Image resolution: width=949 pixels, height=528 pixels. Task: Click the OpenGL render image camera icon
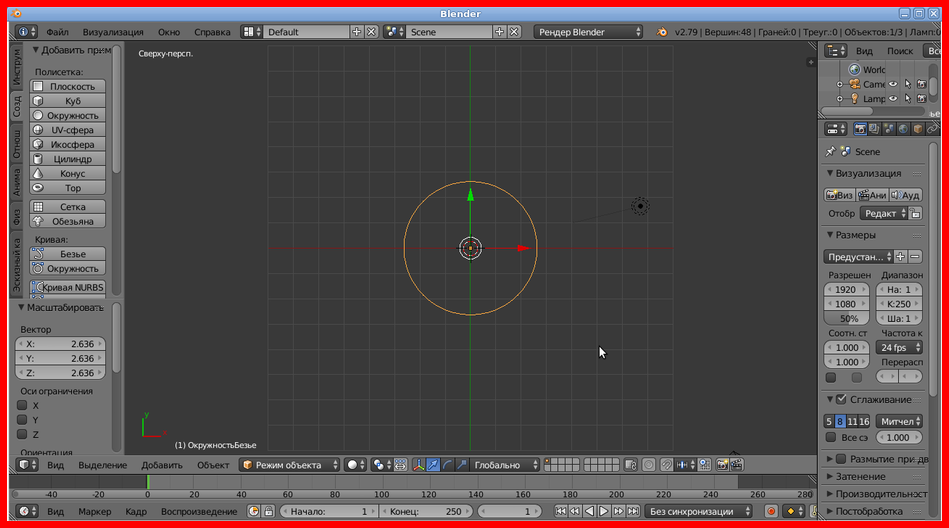722,465
